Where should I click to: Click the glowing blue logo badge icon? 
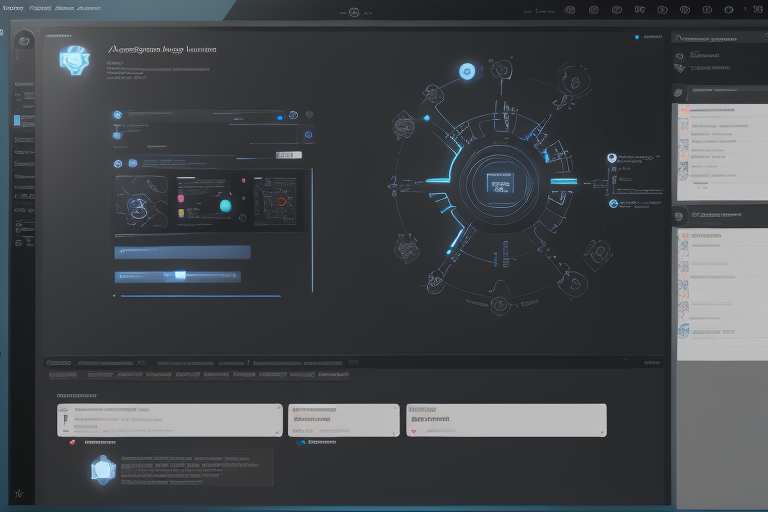[75, 59]
